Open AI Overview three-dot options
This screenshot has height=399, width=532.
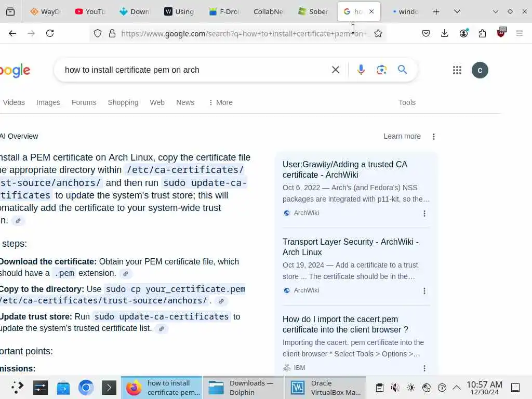(434, 137)
